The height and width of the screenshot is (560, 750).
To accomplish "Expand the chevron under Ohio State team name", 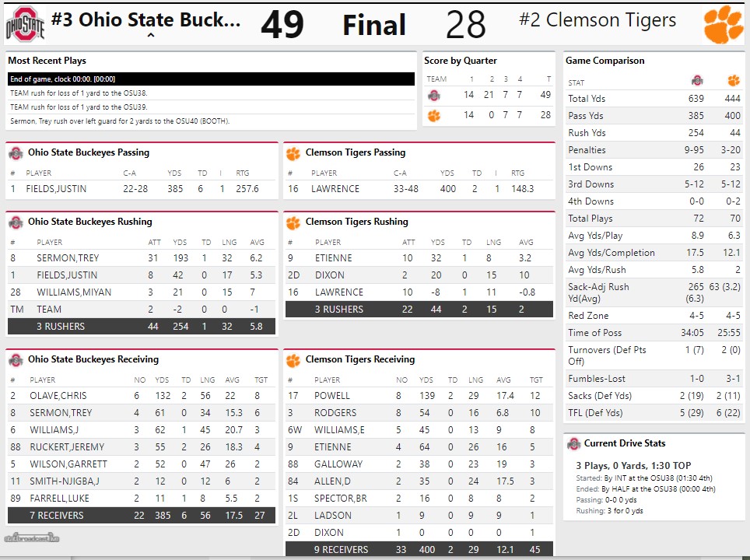I will tap(150, 35).
